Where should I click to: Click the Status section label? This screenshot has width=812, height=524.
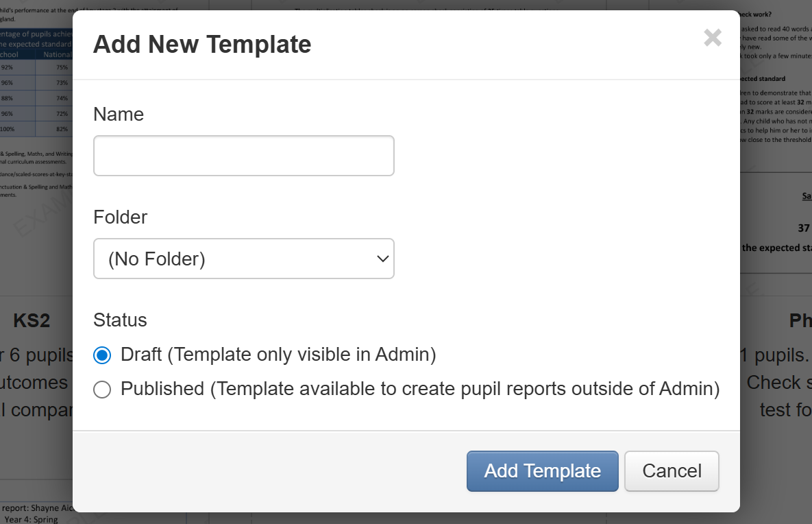point(120,320)
